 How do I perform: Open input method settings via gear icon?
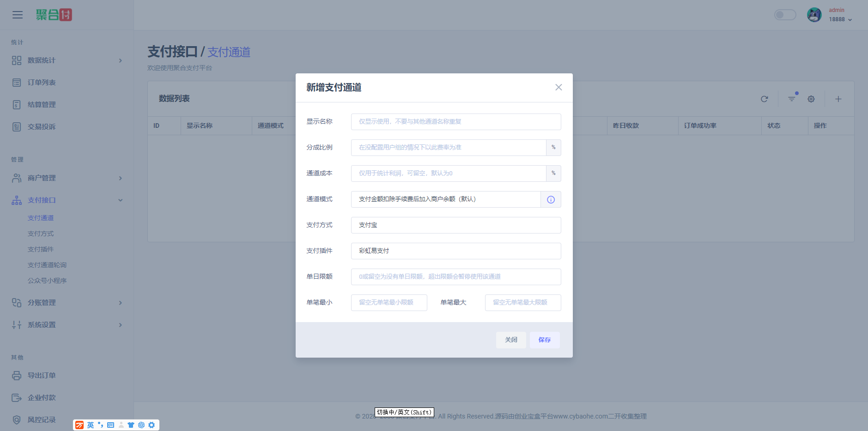click(152, 425)
